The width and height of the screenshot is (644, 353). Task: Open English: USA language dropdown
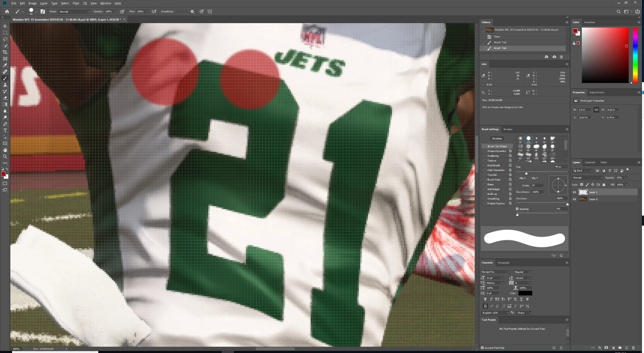[495, 313]
